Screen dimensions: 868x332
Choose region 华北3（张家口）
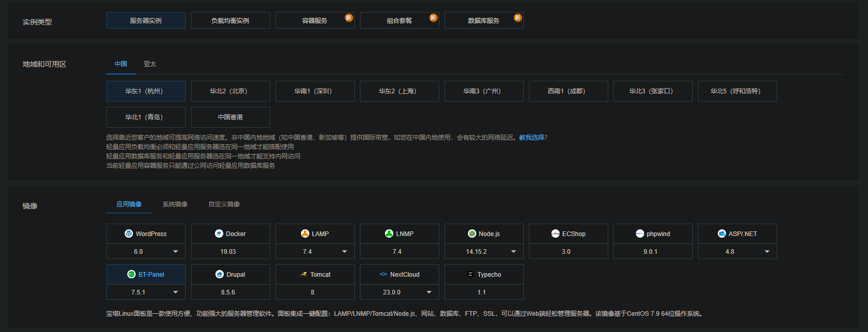coord(653,91)
